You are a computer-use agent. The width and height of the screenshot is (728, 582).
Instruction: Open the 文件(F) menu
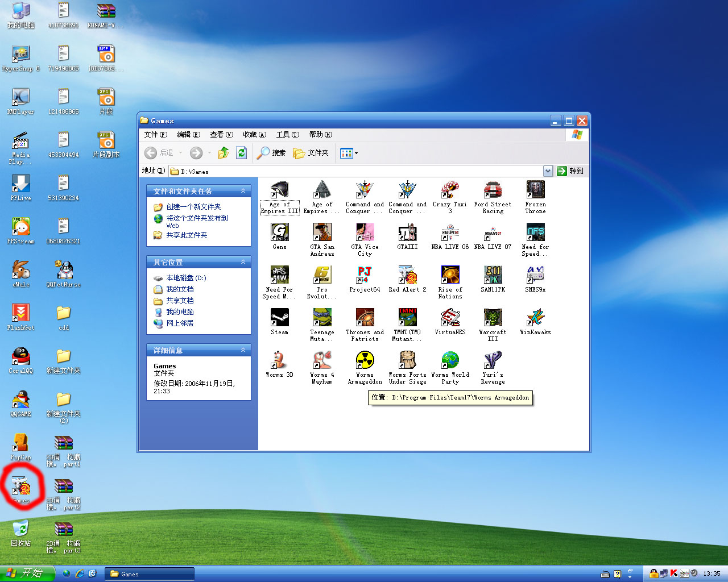(155, 135)
